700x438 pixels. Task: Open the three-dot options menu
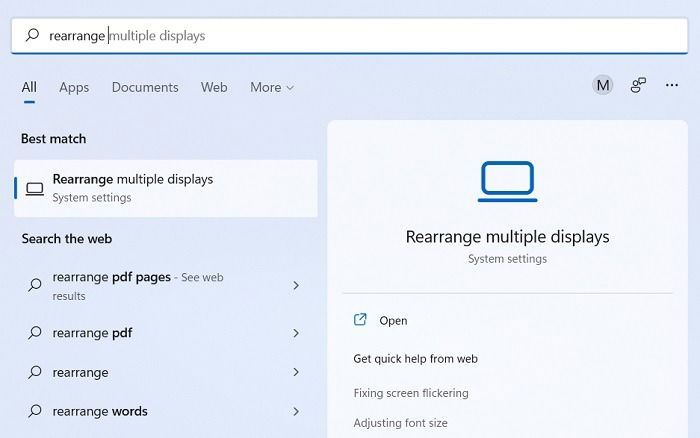click(x=672, y=85)
